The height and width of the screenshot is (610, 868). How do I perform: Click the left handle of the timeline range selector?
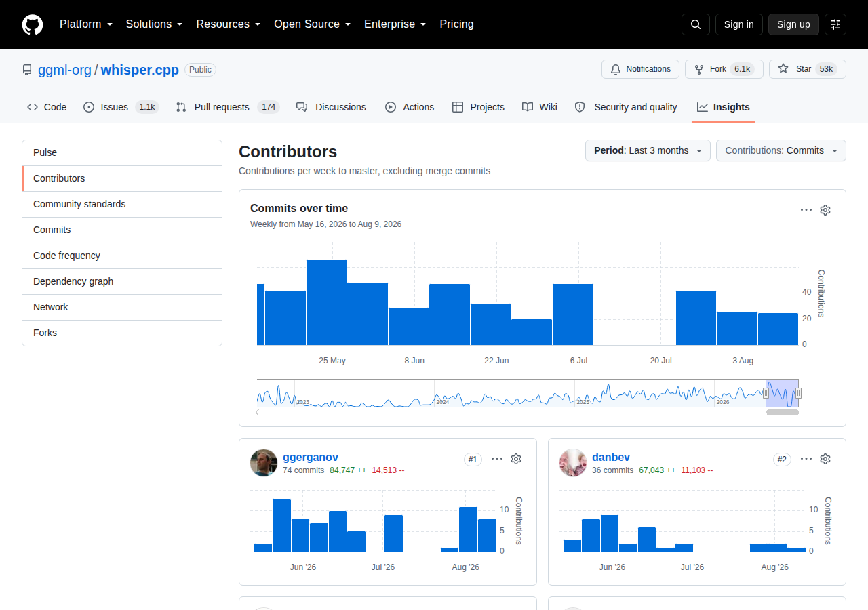(766, 393)
